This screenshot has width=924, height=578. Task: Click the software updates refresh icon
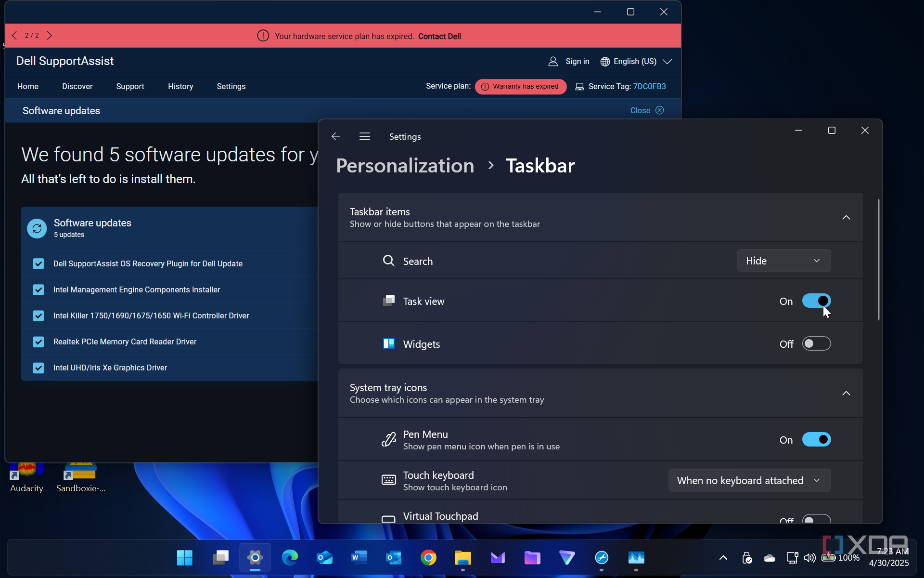point(37,228)
